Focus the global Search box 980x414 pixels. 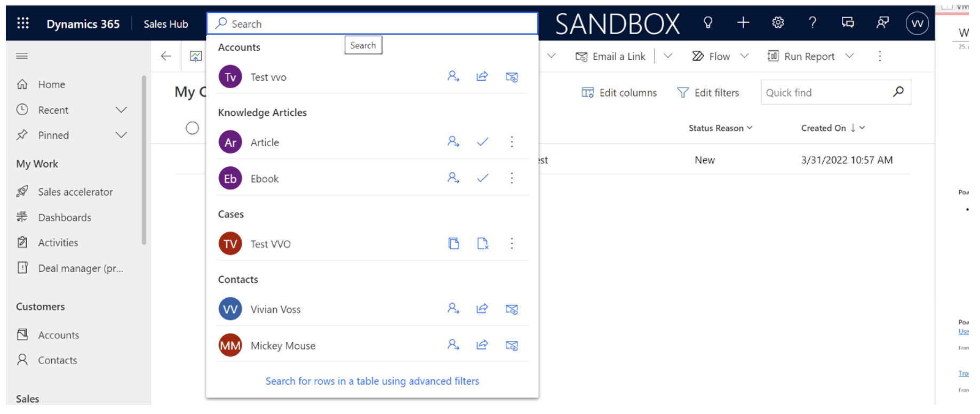[372, 23]
